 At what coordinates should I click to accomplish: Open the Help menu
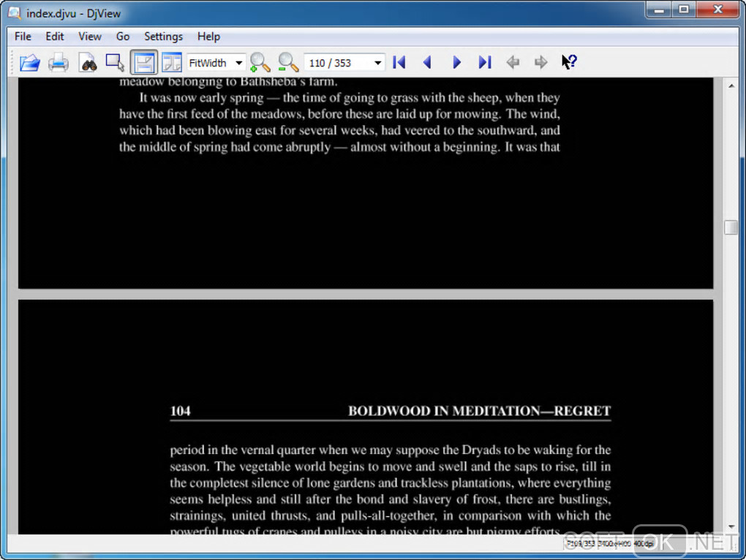click(208, 37)
